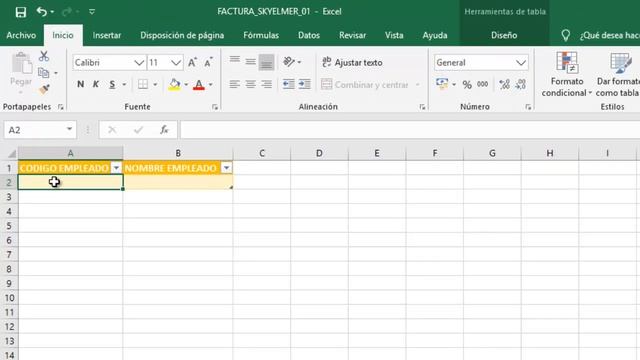This screenshot has width=640, height=360.
Task: Open the Vista tab
Action: point(394,35)
